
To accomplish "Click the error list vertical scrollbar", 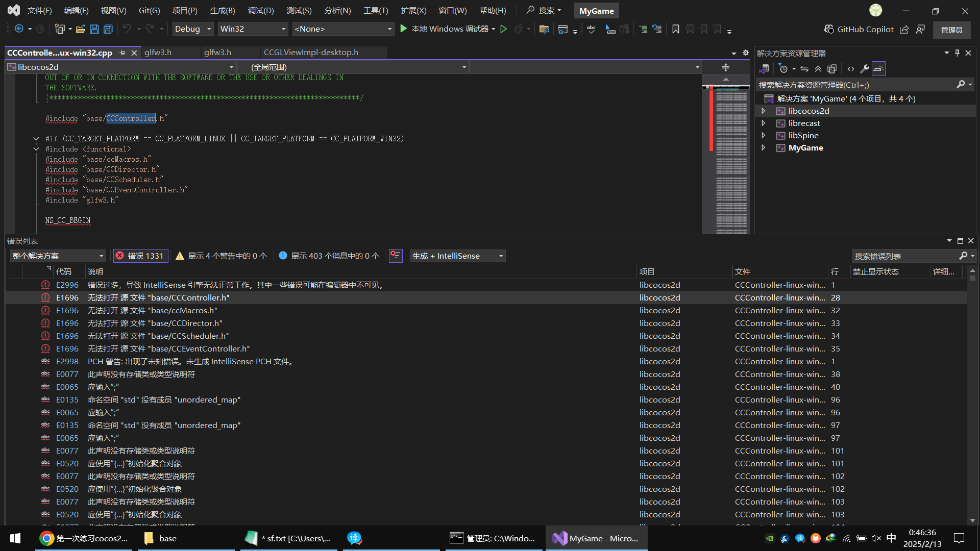I will point(972,398).
